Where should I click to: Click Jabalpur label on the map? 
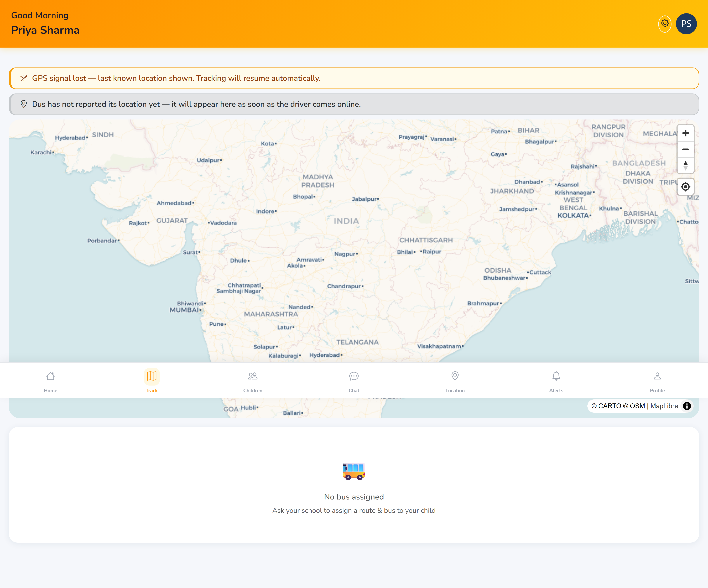pos(364,199)
